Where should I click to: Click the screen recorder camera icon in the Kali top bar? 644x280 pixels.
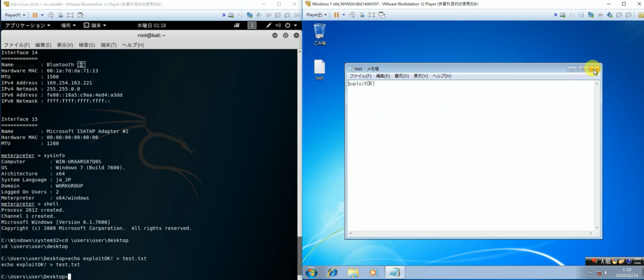pos(236,26)
